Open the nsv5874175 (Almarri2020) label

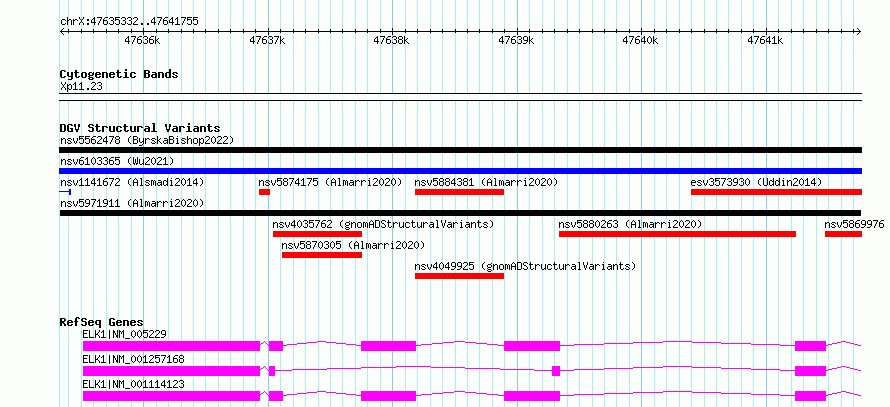tap(330, 182)
